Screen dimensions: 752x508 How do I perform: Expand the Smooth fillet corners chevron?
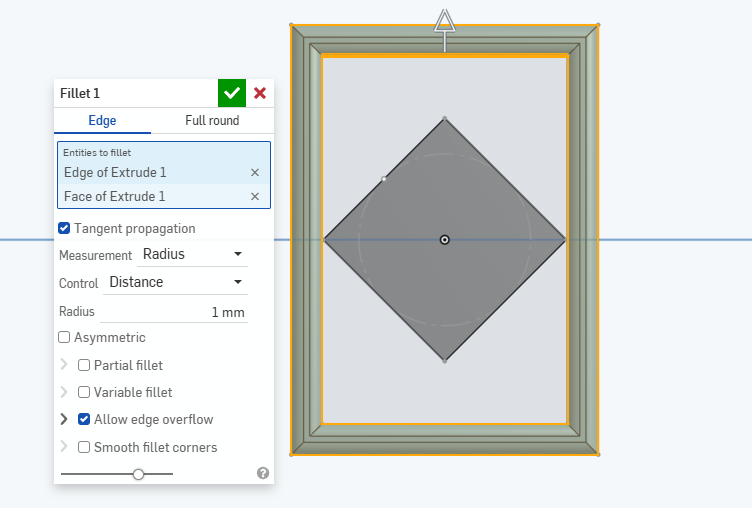pos(65,447)
